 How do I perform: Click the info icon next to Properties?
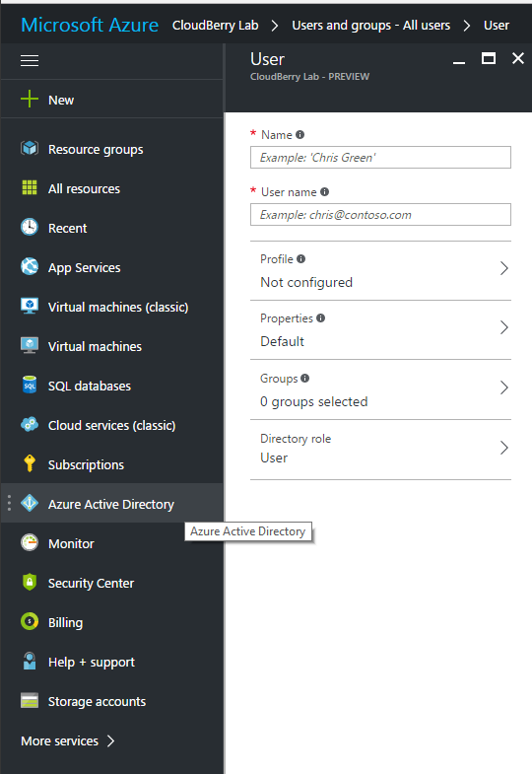(320, 317)
